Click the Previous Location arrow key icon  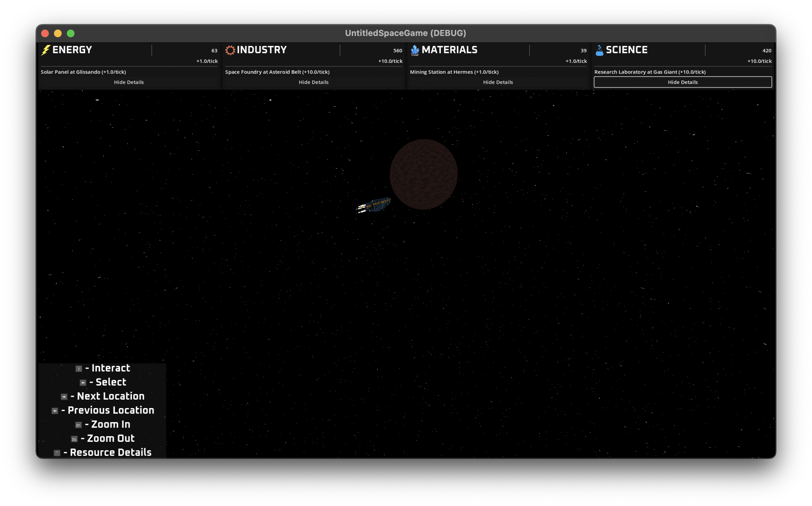(55, 411)
